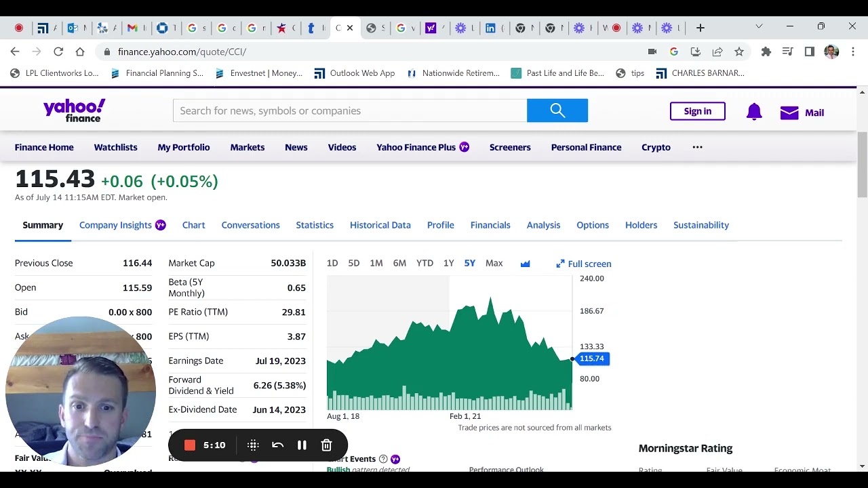This screenshot has width=868, height=488.
Task: Select the YTD chart range
Action: (425, 264)
